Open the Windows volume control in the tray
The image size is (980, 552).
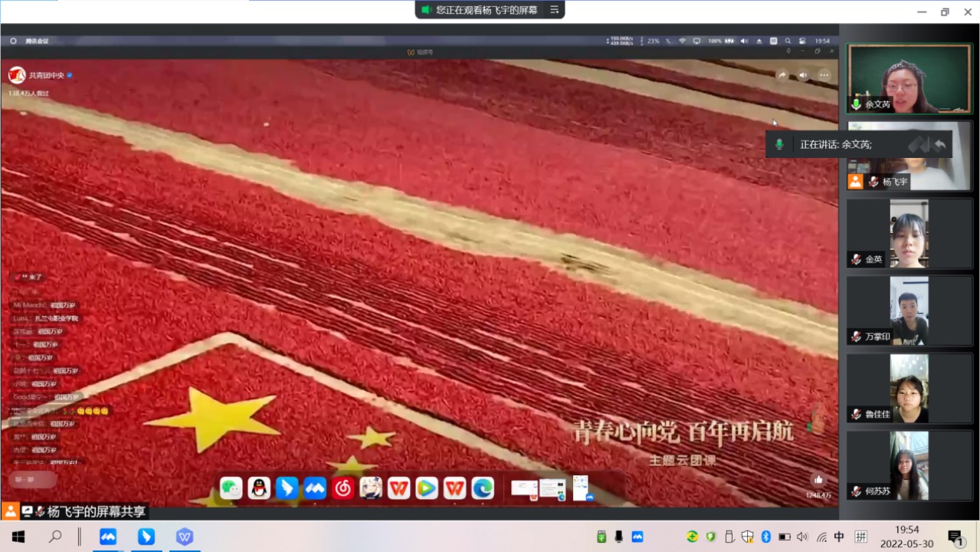pyautogui.click(x=802, y=537)
